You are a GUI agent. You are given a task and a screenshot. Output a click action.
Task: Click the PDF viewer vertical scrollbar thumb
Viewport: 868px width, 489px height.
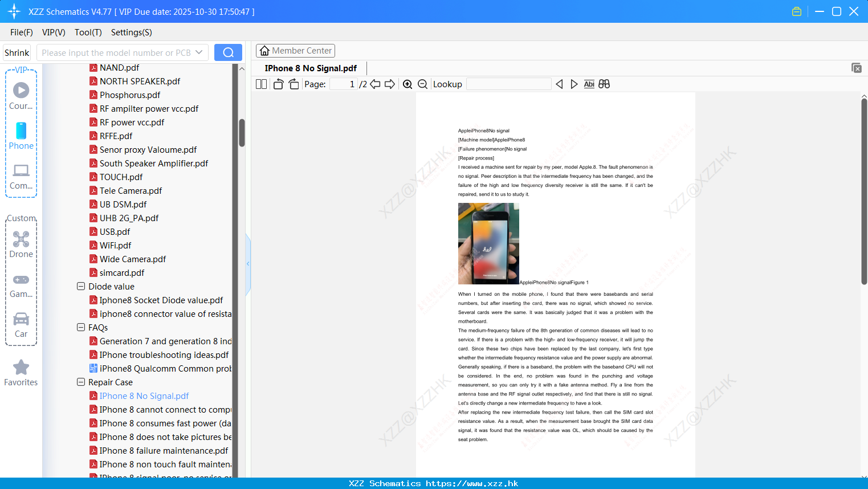864,191
